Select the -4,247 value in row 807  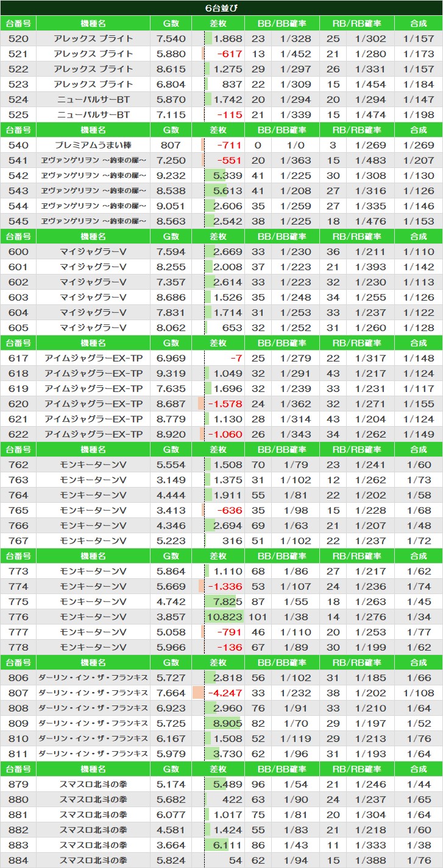click(x=225, y=693)
